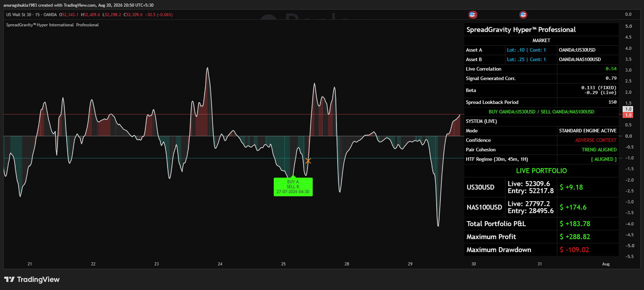The image size is (644, 290).
Task: Select the US Wall St 30 symbol title
Action: 19,15
